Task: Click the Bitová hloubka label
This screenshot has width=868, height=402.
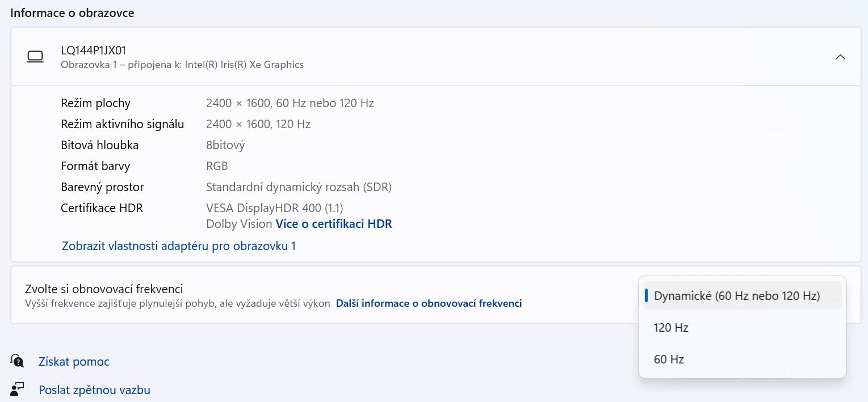Action: (100, 145)
